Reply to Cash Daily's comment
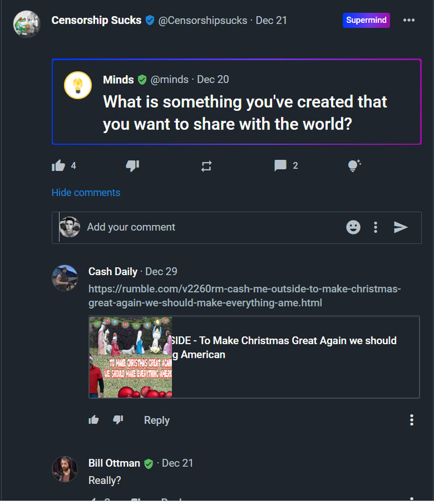Viewport: 434px width, 504px height. [156, 420]
